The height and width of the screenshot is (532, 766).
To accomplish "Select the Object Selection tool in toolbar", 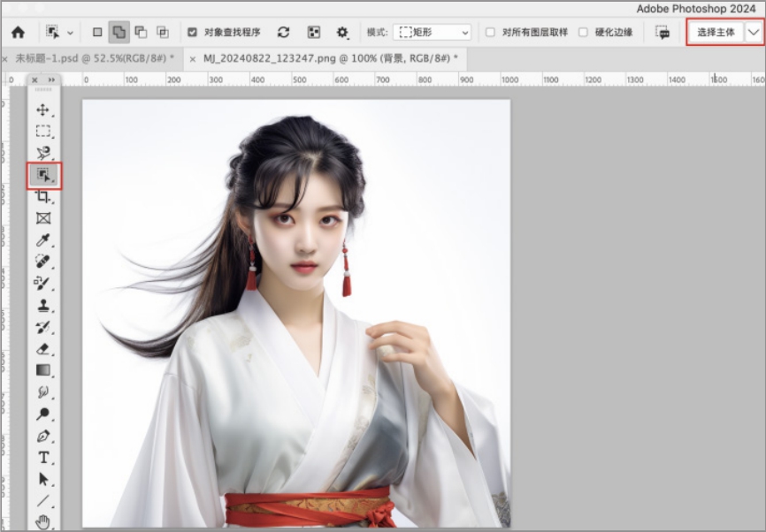I will click(x=42, y=175).
